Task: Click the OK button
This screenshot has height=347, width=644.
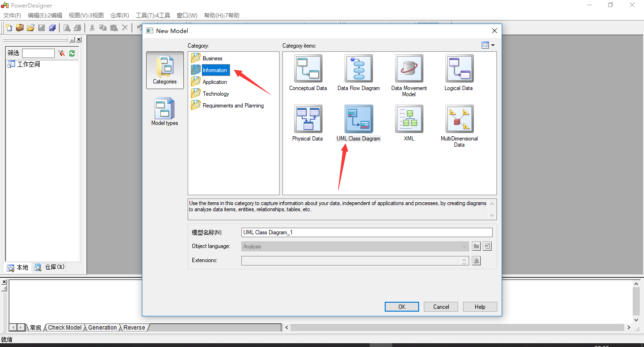Action: click(x=402, y=306)
